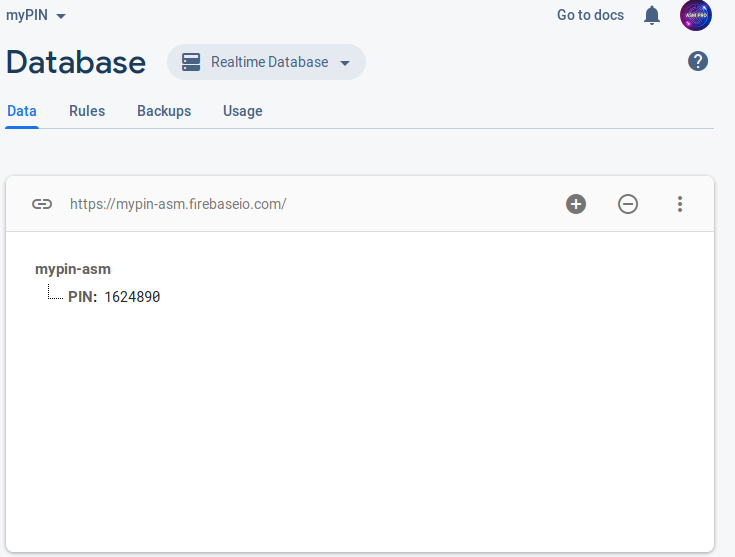Image resolution: width=735 pixels, height=557 pixels.
Task: Switch to the Backups tab
Action: (164, 111)
